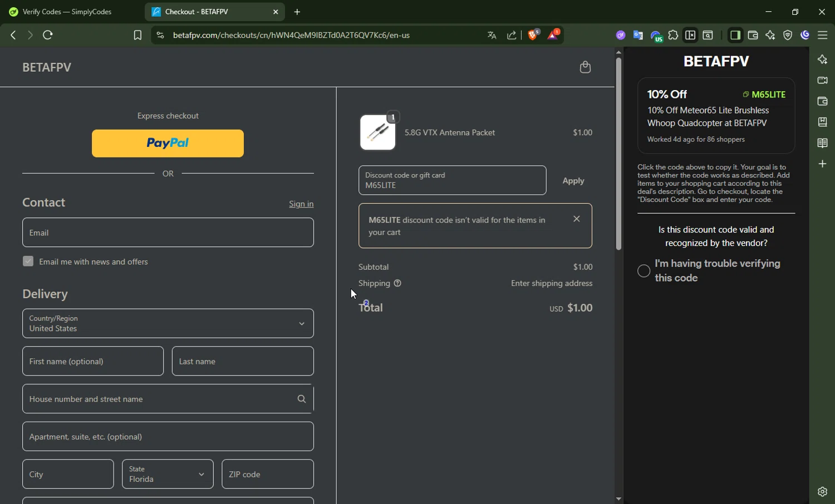This screenshot has height=504, width=835.
Task: Open the VPN extension with US badge
Action: pyautogui.click(x=656, y=36)
